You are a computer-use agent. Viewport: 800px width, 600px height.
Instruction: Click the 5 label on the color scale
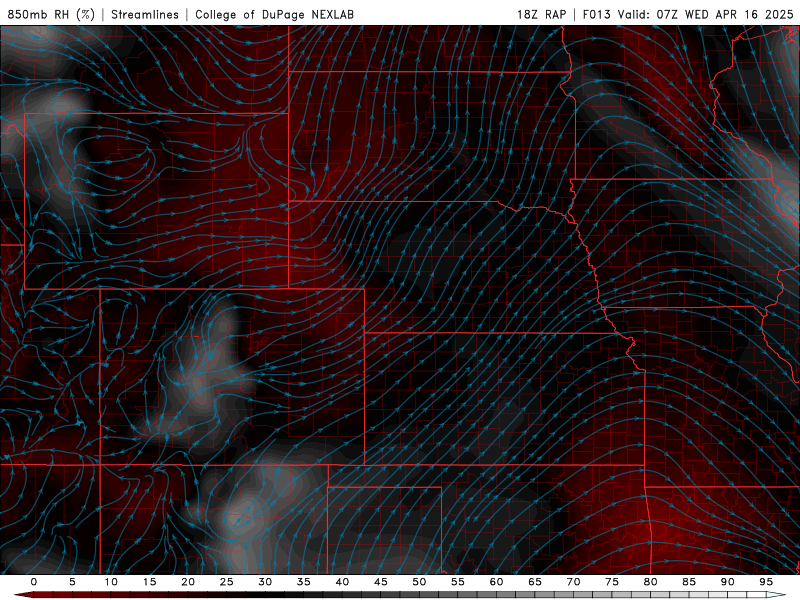tap(72, 582)
